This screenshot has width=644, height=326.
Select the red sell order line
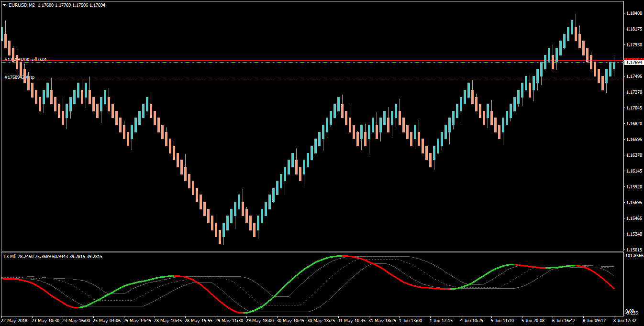click(311, 61)
